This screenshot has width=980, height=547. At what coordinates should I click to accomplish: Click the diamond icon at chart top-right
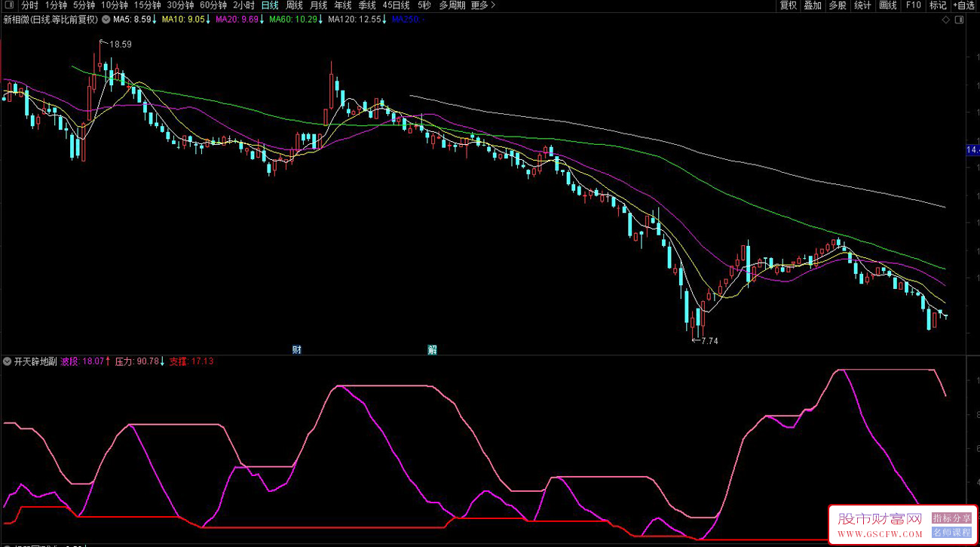[946, 20]
